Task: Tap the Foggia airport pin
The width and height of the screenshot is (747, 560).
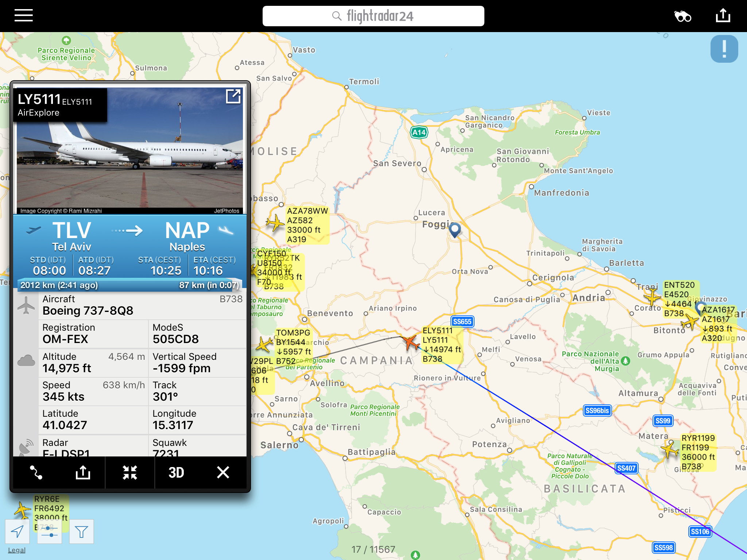Action: click(455, 230)
